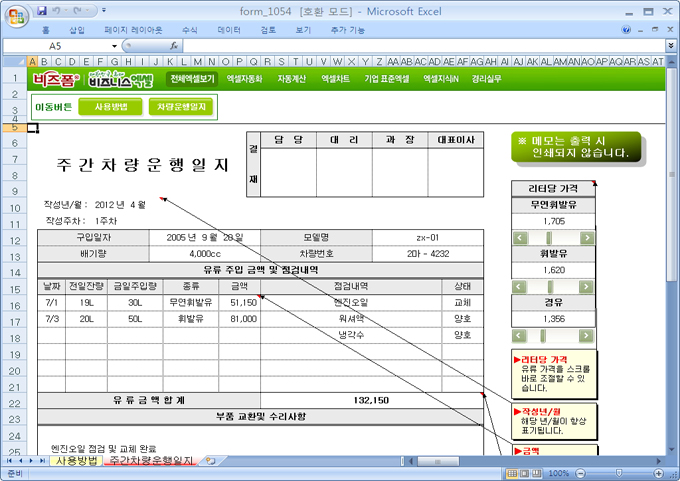Viewport: 680px width, 481px height.
Task: Save the workbook via the quick access icon
Action: pyautogui.click(x=42, y=10)
